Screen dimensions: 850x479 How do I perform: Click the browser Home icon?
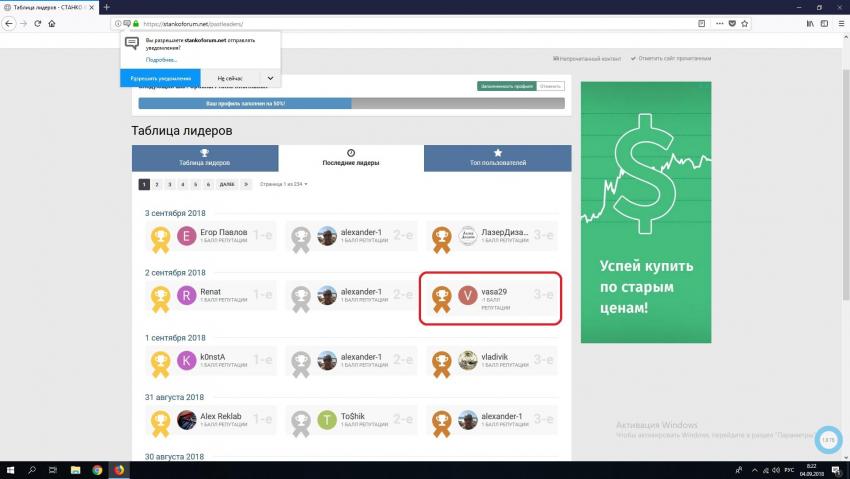51,23
